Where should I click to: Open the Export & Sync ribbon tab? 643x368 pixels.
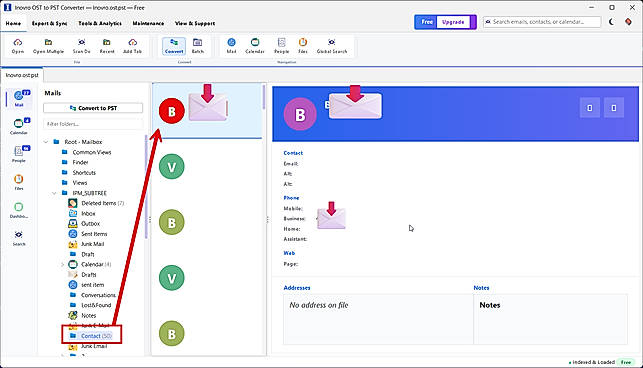pyautogui.click(x=49, y=23)
